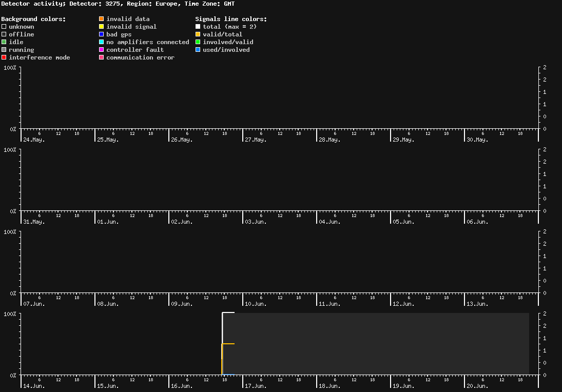Click the green idle color swatch
The image size is (562, 392).
4,42
